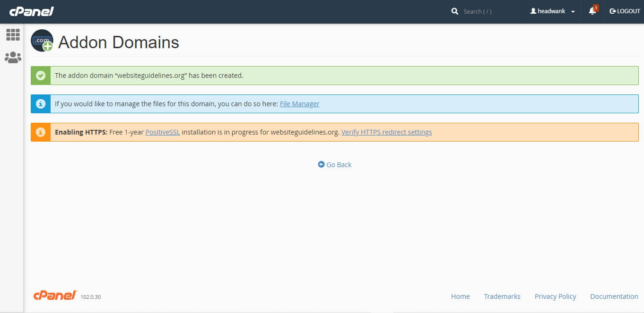
Task: Focus the Search input field
Action: coord(487,11)
